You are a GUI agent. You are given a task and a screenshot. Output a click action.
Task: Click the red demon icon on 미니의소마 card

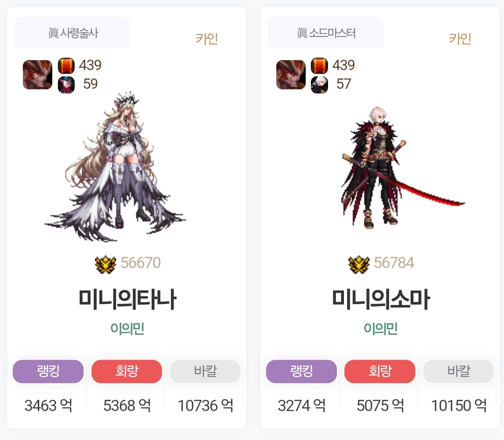pos(291,75)
